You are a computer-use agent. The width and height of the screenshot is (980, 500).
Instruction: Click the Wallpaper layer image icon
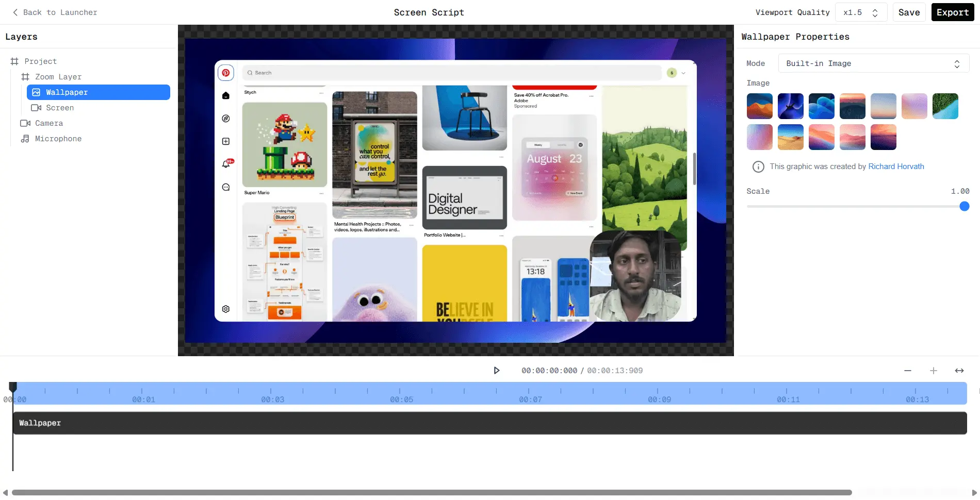36,92
